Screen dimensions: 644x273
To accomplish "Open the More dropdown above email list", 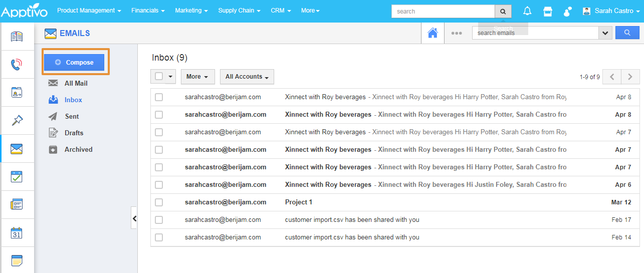I will (197, 77).
